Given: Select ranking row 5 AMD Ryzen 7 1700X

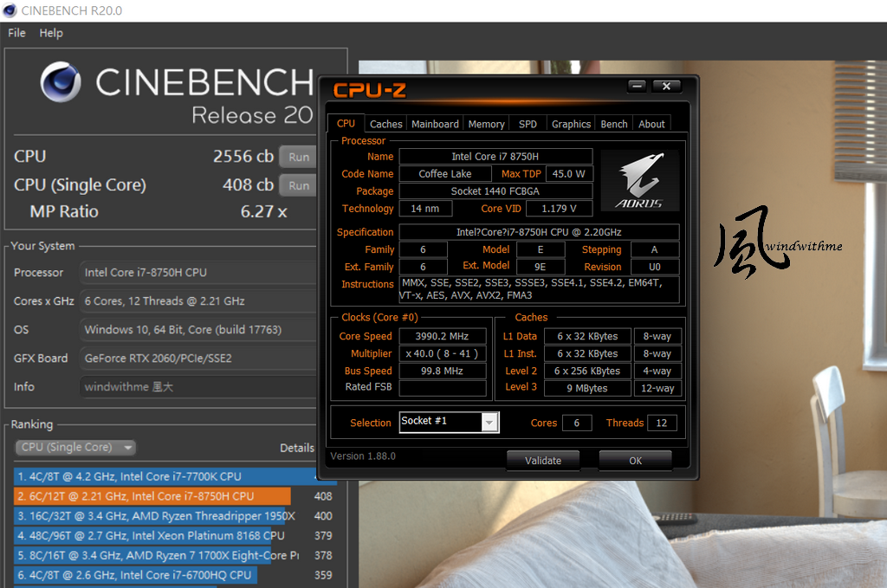Looking at the screenshot, I should point(174,555).
